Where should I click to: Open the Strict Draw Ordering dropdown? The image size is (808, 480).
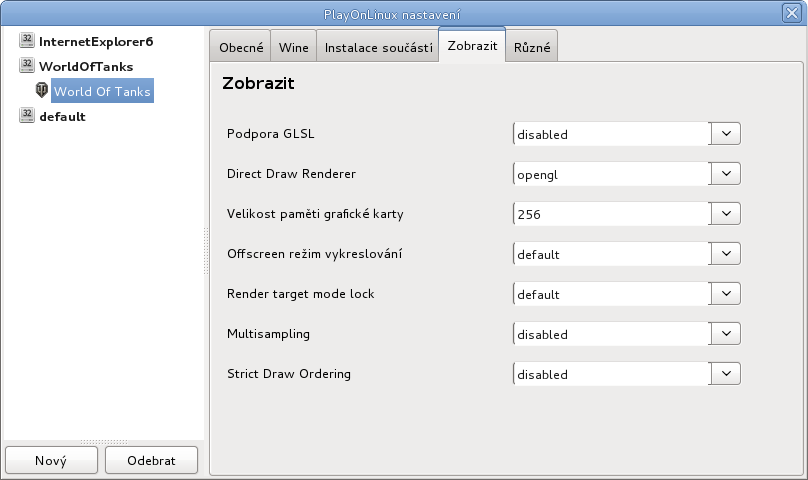[627, 374]
